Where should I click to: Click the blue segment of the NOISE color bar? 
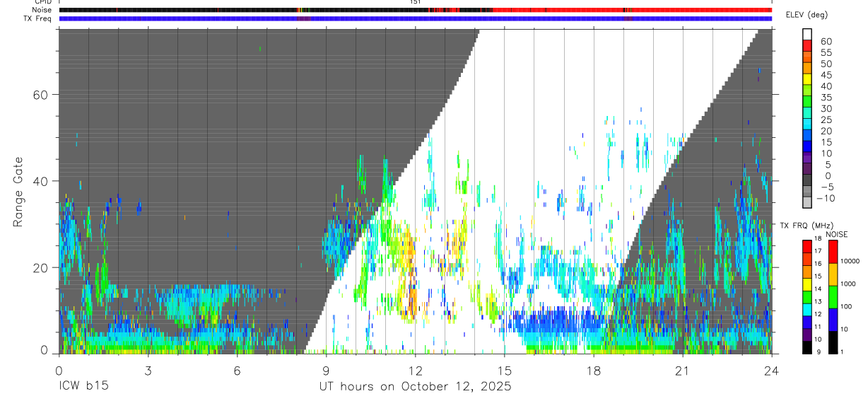(833, 320)
